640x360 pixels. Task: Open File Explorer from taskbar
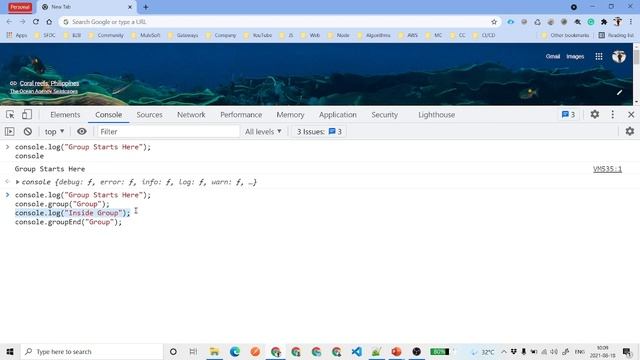[214, 351]
